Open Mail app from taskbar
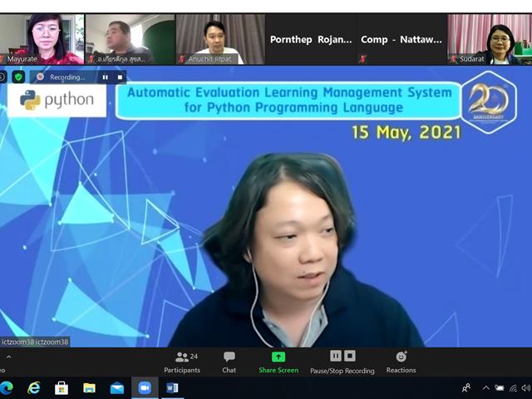The width and height of the screenshot is (532, 399). (x=117, y=388)
